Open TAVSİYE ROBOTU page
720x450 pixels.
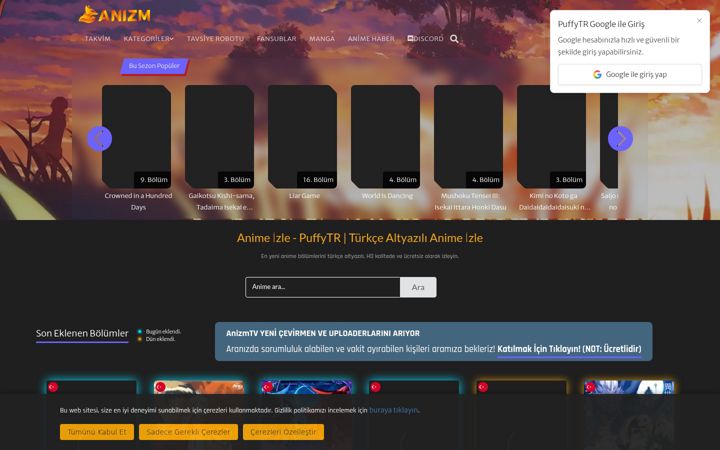coord(215,39)
